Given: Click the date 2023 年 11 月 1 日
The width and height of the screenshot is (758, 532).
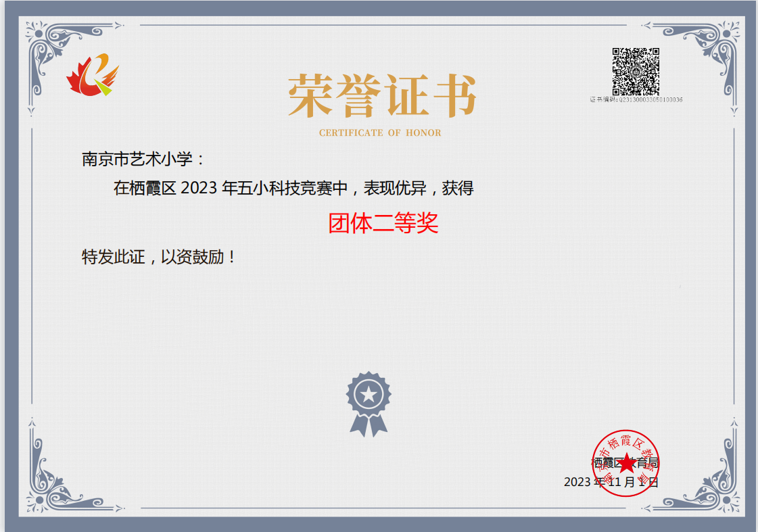Looking at the screenshot, I should pyautogui.click(x=611, y=482).
